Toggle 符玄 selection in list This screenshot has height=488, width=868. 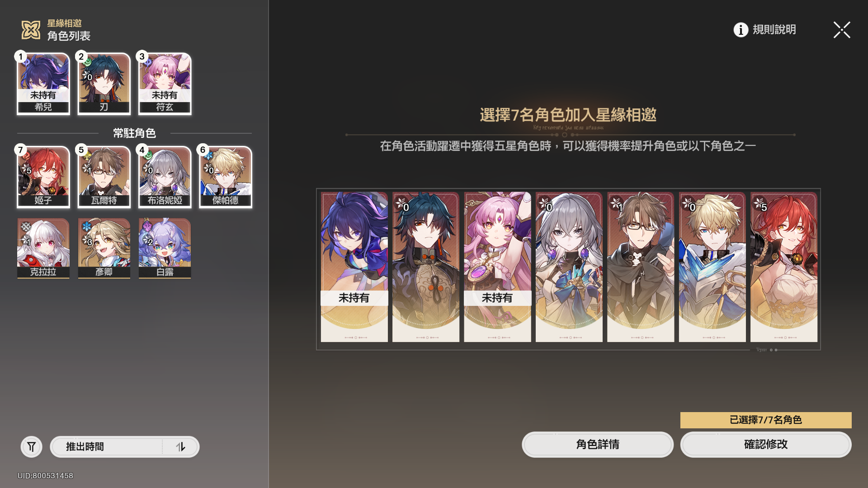click(165, 84)
